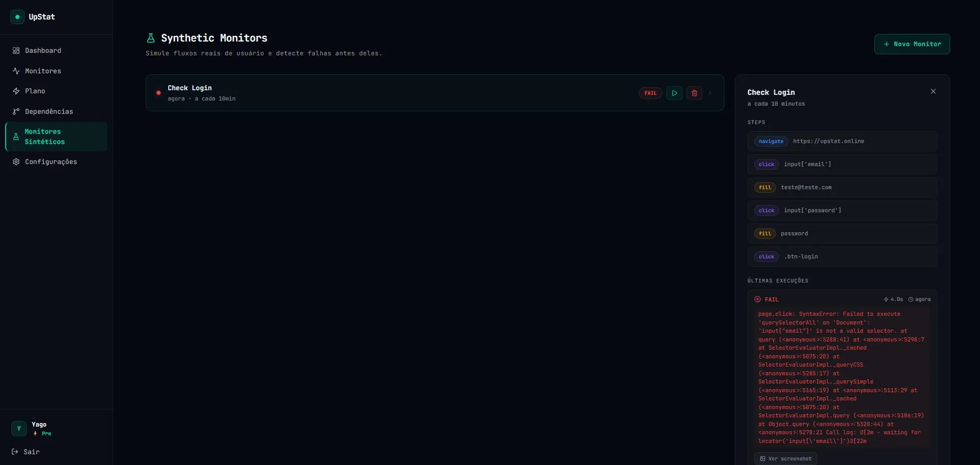Click the red status dot for Check Login
Screen dimensions: 980x465
point(158,93)
